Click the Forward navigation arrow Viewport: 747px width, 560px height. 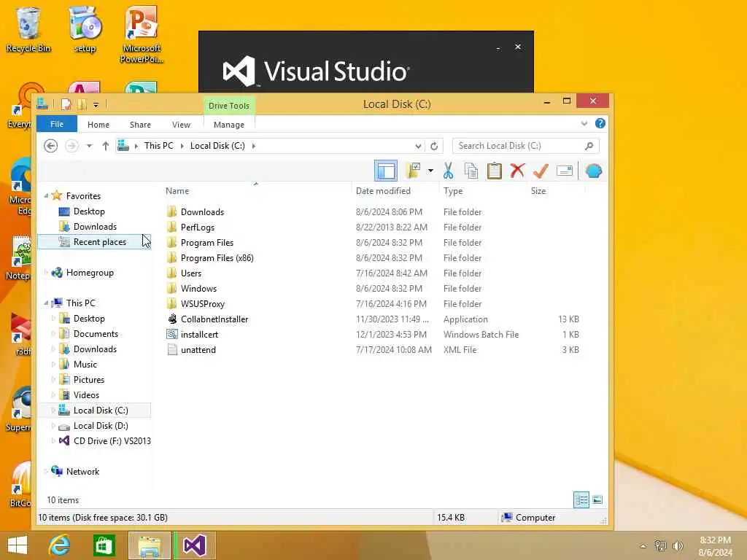pyautogui.click(x=71, y=146)
